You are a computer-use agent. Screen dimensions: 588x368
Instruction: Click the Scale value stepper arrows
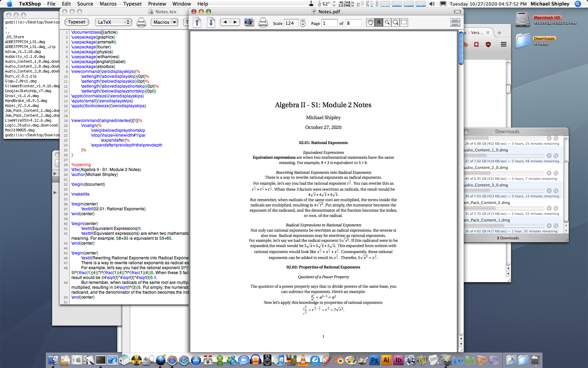pos(303,23)
